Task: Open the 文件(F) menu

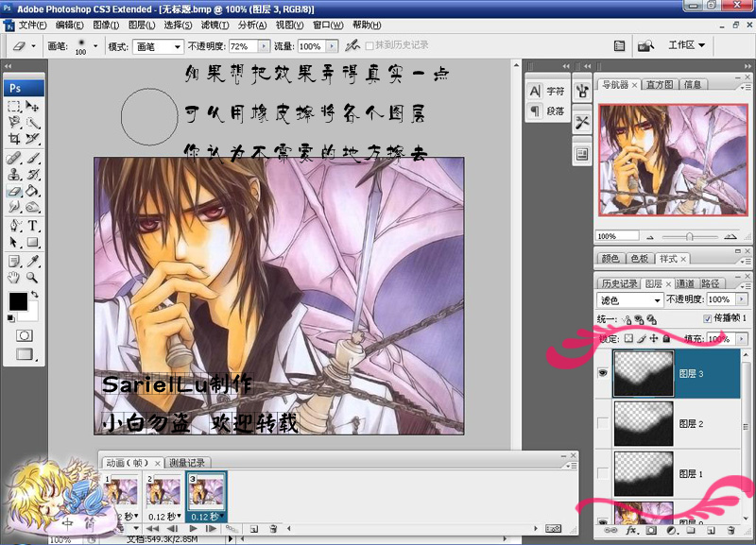Action: 32,26
